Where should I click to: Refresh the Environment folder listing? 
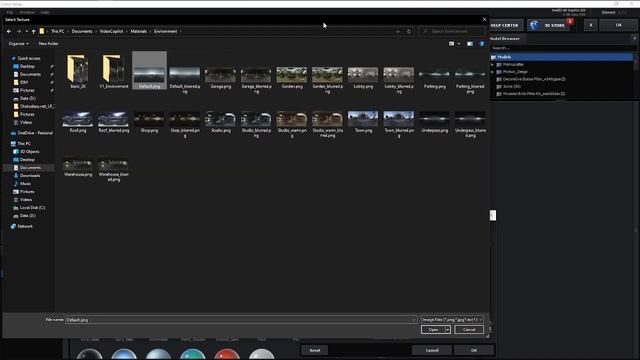coord(409,31)
